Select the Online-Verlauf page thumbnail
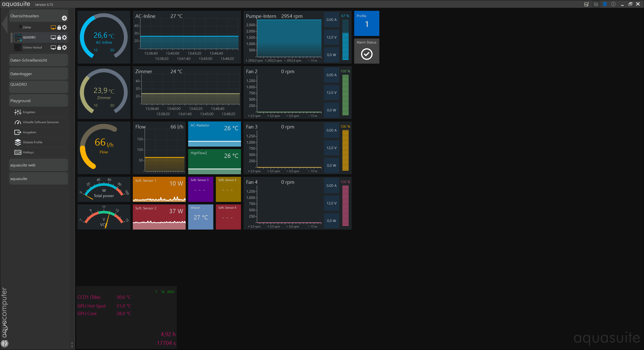This screenshot has height=350, width=644. coord(18,48)
